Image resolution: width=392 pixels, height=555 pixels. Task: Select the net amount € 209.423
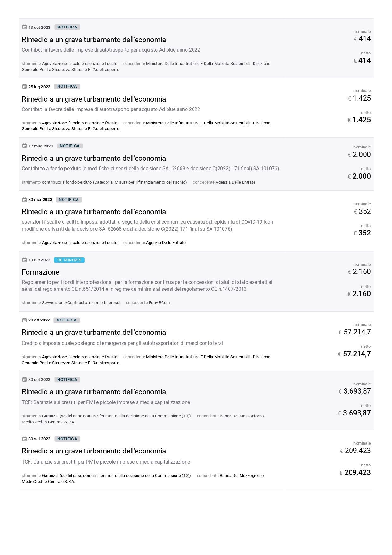tap(357, 472)
